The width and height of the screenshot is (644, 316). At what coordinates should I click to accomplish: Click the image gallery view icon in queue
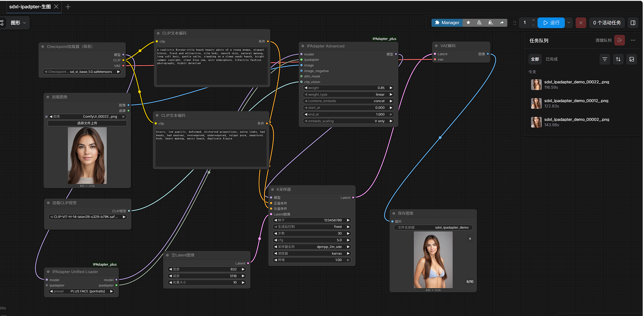coord(631,59)
